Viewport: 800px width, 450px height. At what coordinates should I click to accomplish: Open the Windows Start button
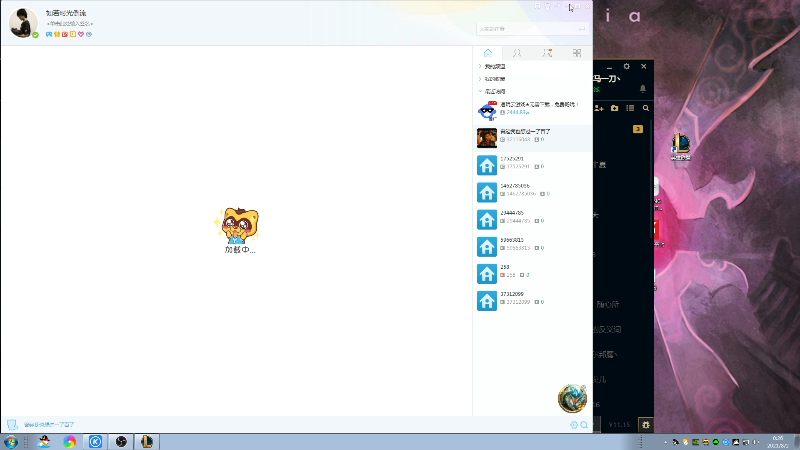click(x=11, y=441)
